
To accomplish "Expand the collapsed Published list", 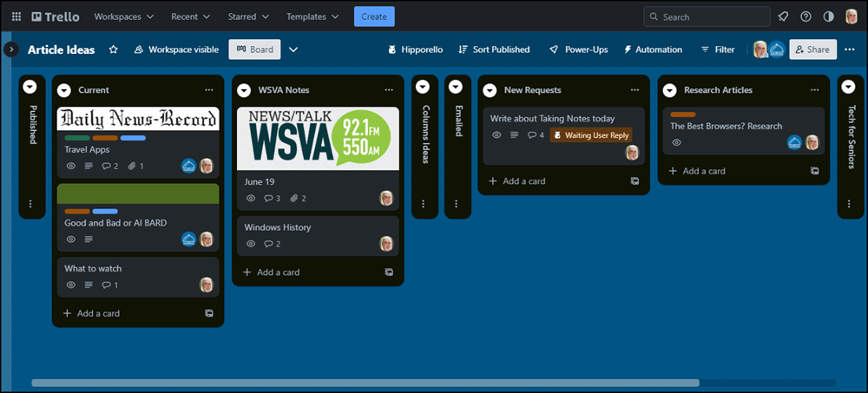I will pyautogui.click(x=30, y=87).
